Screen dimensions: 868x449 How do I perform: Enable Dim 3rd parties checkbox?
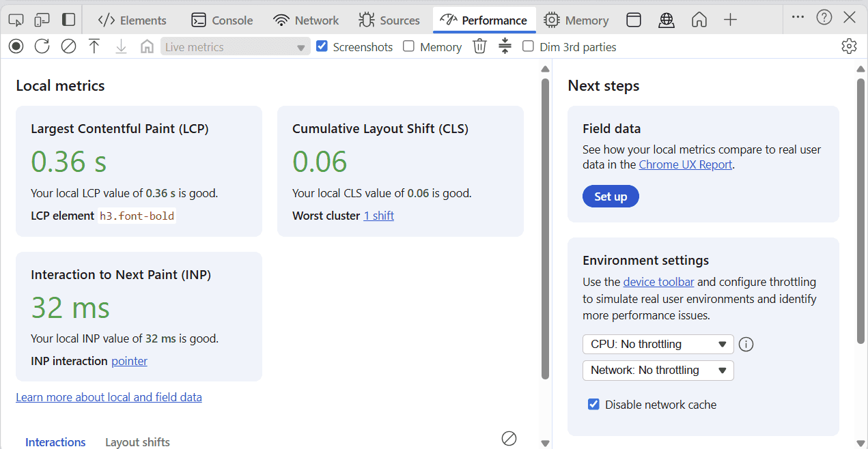pyautogui.click(x=528, y=46)
